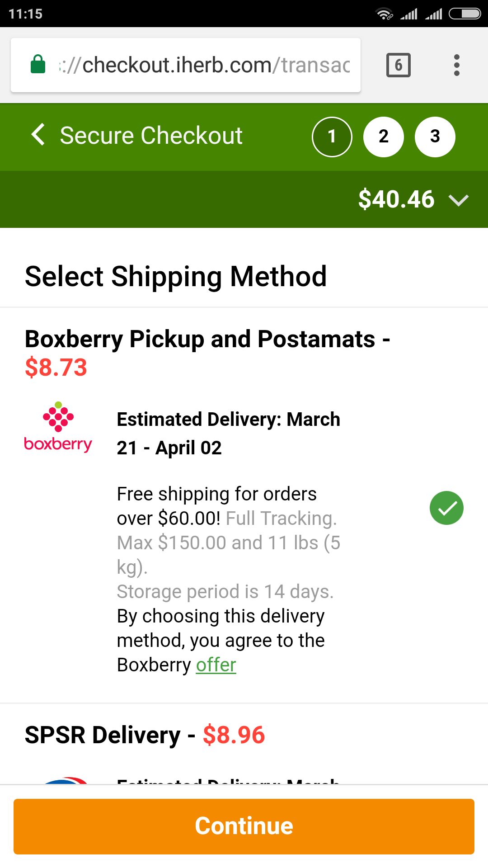Open the Boxberry offer link
Screen dimensions: 488x868
coord(216,665)
